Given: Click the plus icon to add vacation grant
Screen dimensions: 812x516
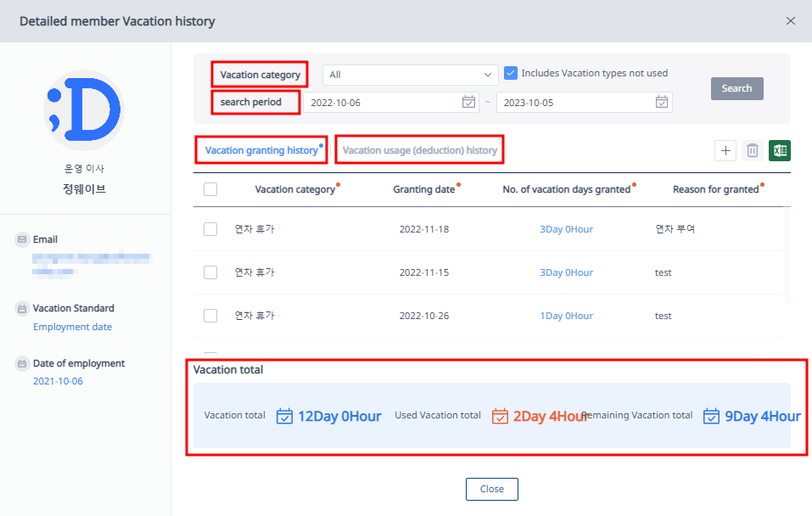Looking at the screenshot, I should click(x=725, y=150).
